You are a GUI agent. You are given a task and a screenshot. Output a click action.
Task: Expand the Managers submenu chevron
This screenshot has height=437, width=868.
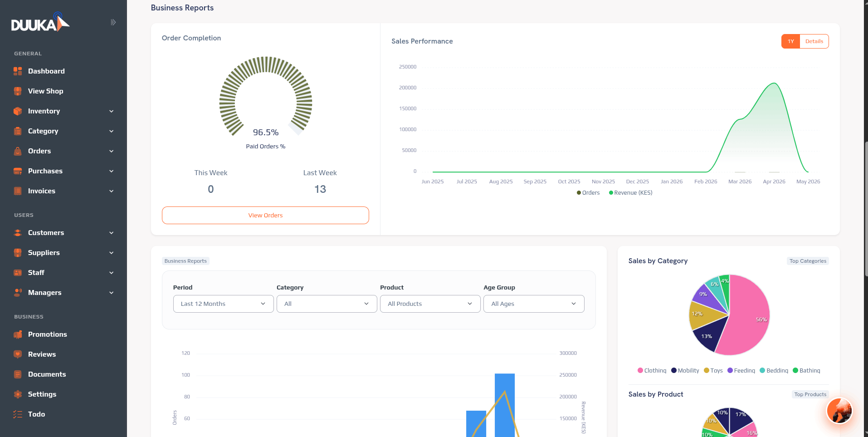[112, 293]
